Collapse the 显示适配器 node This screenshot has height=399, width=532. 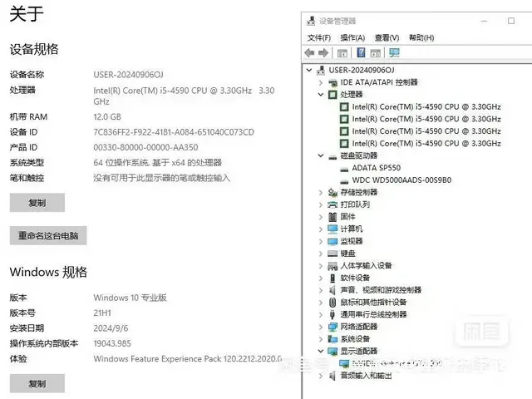point(321,351)
